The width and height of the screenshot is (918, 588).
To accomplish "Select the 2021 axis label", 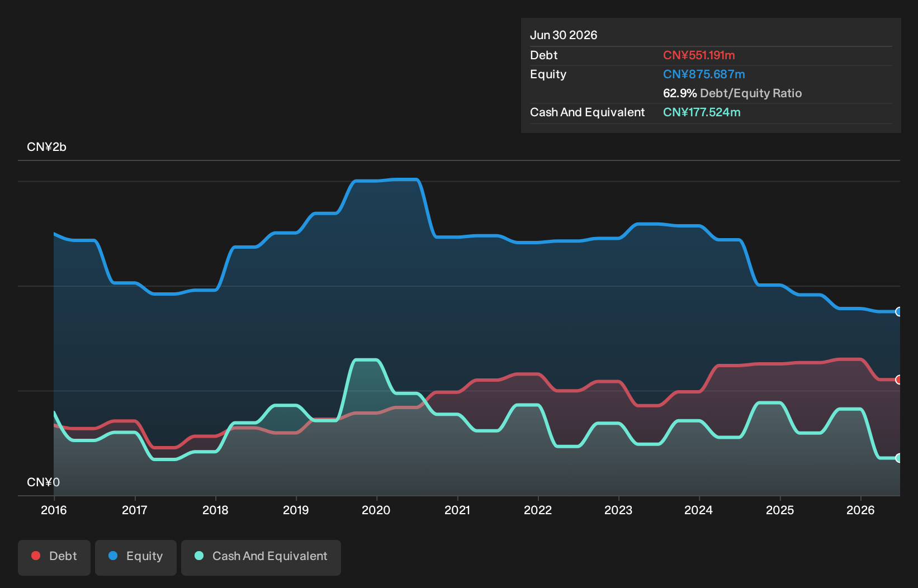I will coord(457,510).
